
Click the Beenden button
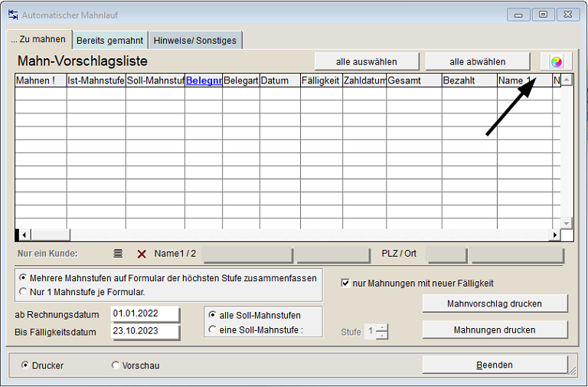click(x=495, y=365)
